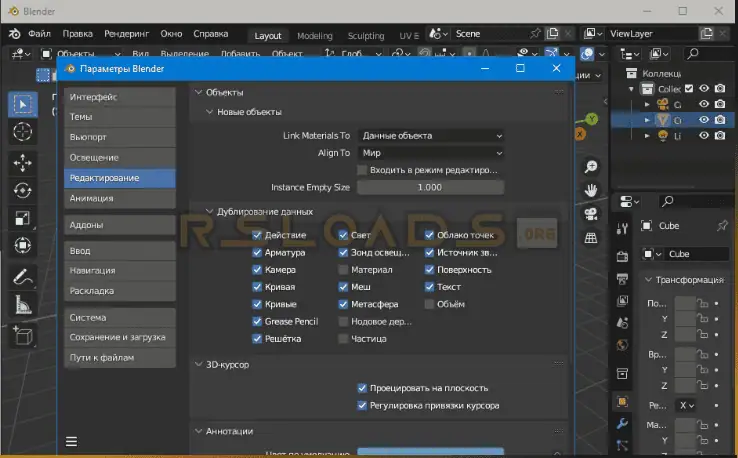This screenshot has height=458, width=738.
Task: Select the Rotate tool in left toolbar
Action: 23,190
